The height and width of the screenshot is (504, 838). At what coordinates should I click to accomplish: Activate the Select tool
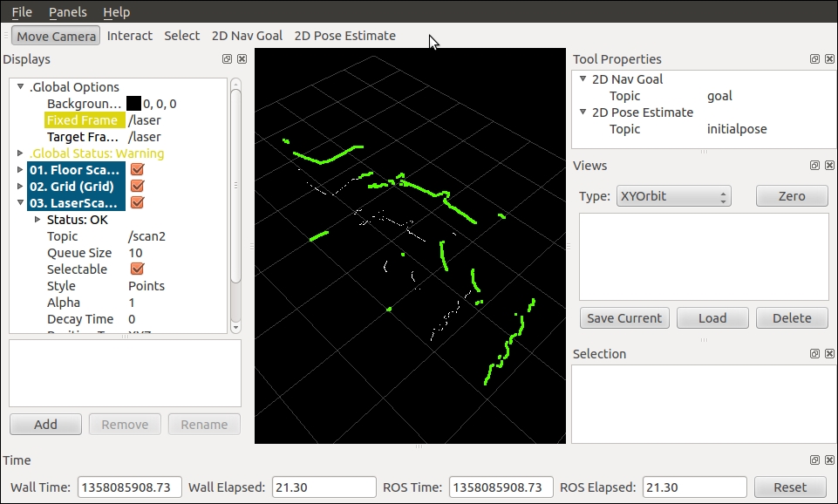[181, 36]
